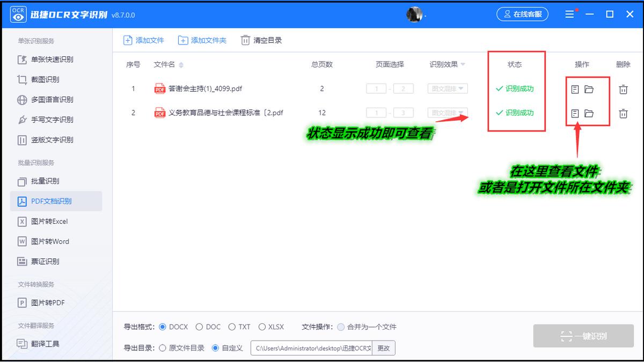Open containing folder of 义务教育品德 file

tap(589, 113)
